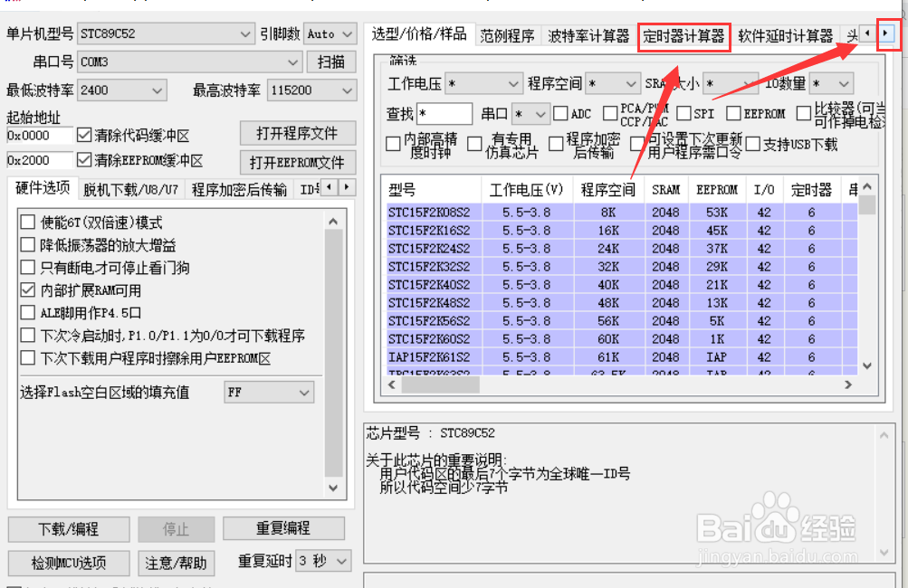Image resolution: width=908 pixels, height=588 pixels.
Task: Check the SPI filter checkbox
Action: click(x=683, y=113)
